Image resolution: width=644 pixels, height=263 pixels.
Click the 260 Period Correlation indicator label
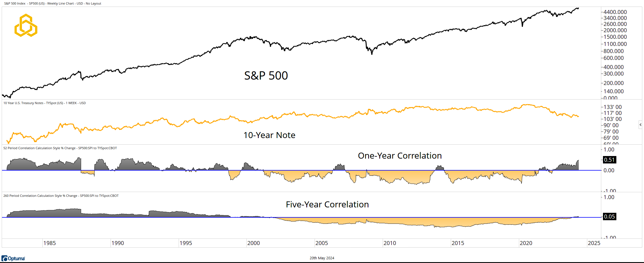coord(61,196)
